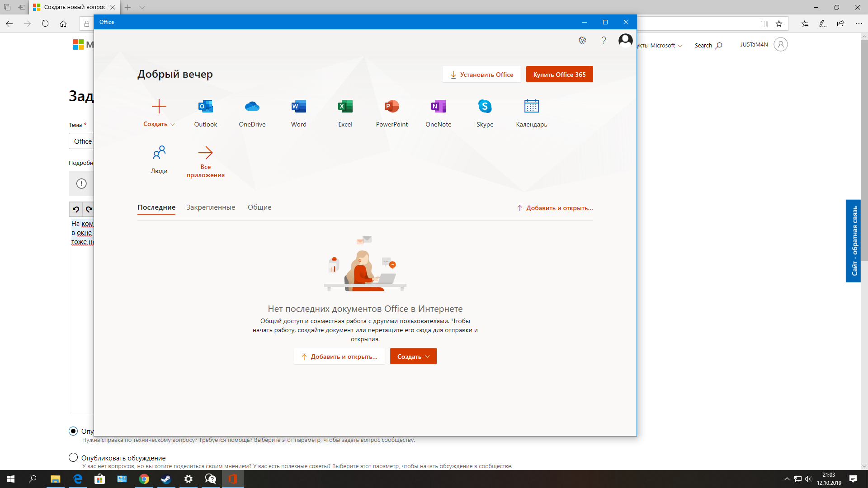Screen dimensions: 868x488
Task: Open Microsoft Store from taskbar
Action: 99,479
